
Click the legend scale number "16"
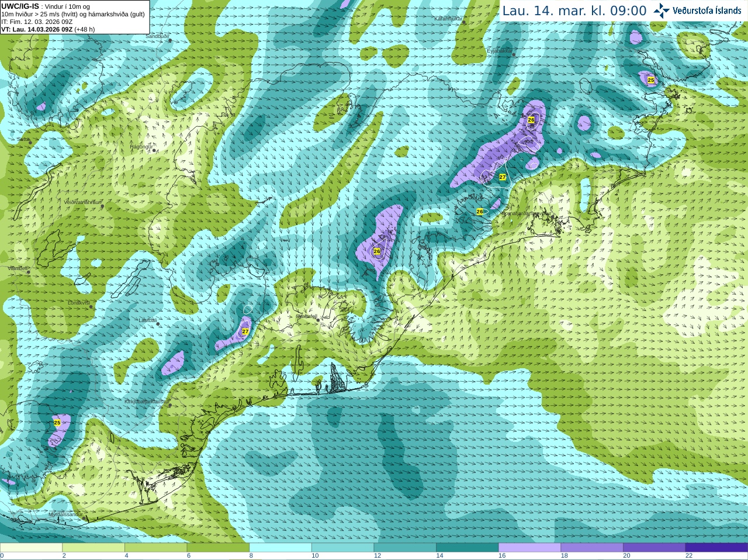coord(502,556)
